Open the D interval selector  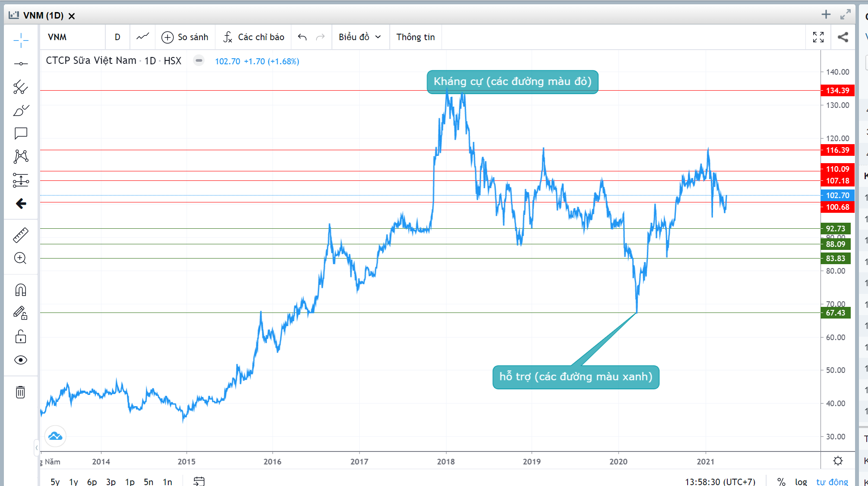[x=117, y=37]
